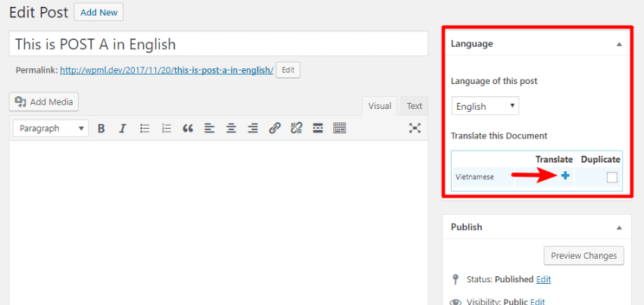Viewport: 644px width, 305px height.
Task: Collapse the Language panel
Action: tap(619, 45)
